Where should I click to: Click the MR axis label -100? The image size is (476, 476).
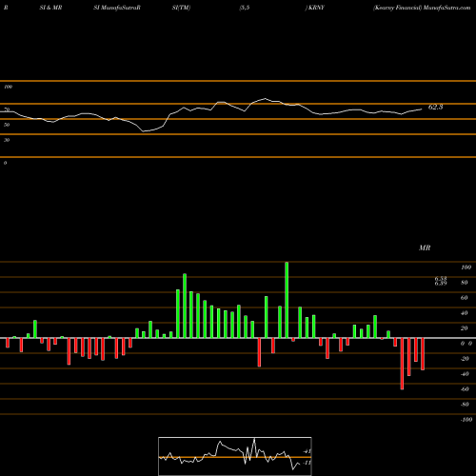tap(466, 420)
